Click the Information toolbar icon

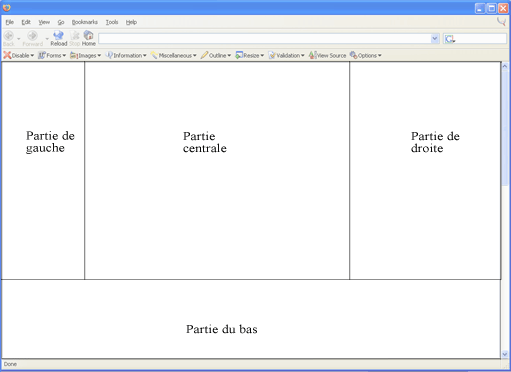coord(109,55)
